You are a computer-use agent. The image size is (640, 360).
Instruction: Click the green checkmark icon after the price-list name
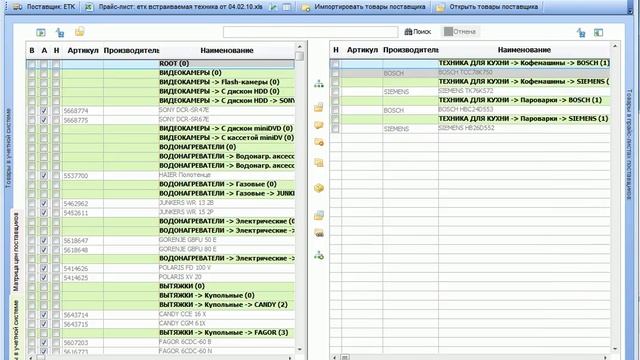click(273, 7)
